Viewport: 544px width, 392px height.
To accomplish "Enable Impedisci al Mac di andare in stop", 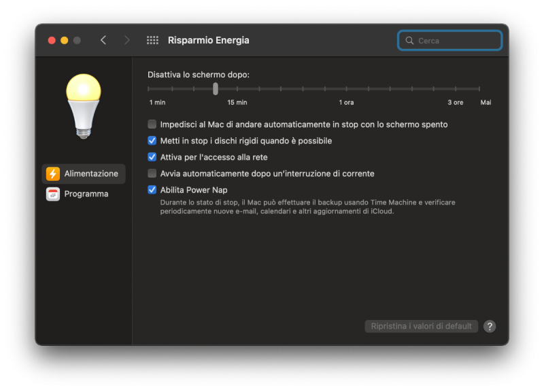I will [152, 124].
